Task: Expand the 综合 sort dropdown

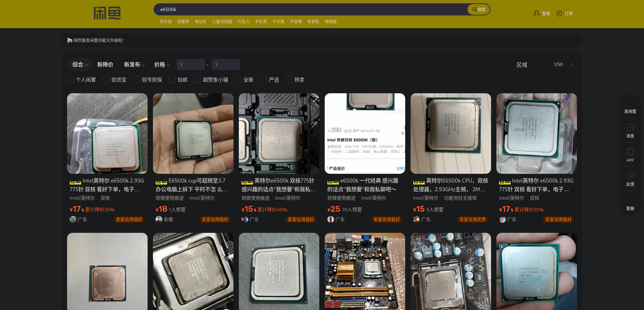Action: (80, 64)
